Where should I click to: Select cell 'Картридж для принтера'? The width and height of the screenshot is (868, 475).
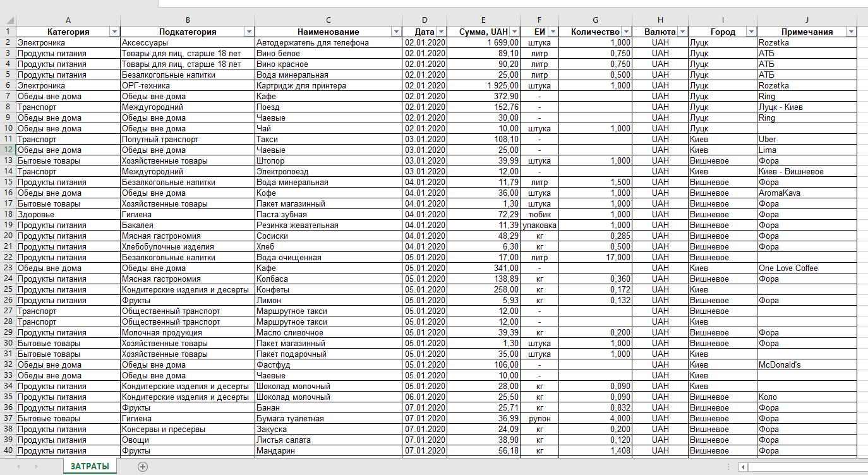(x=329, y=85)
